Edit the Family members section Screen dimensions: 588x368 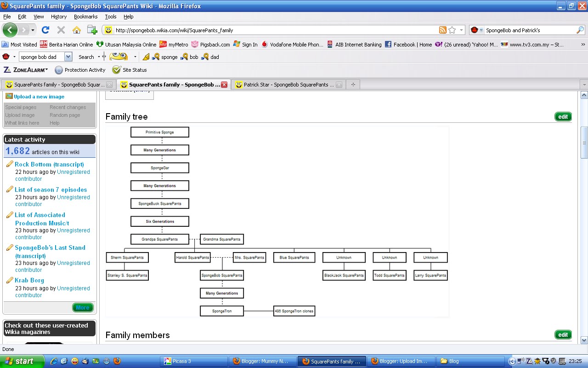point(563,335)
